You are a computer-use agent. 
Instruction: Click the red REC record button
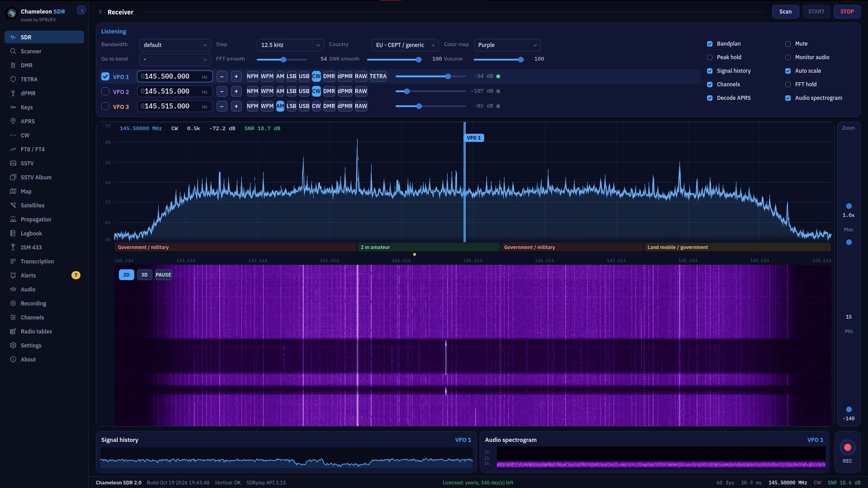pyautogui.click(x=847, y=447)
